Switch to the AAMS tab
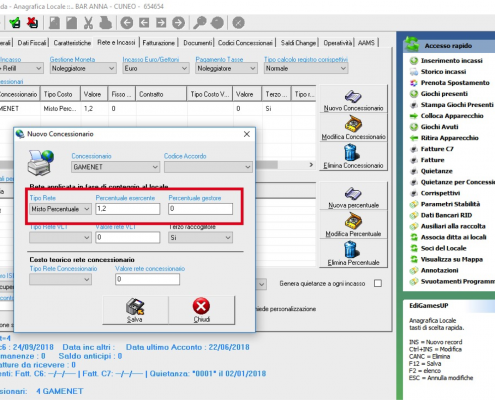The width and height of the screenshot is (495, 400). tap(366, 43)
